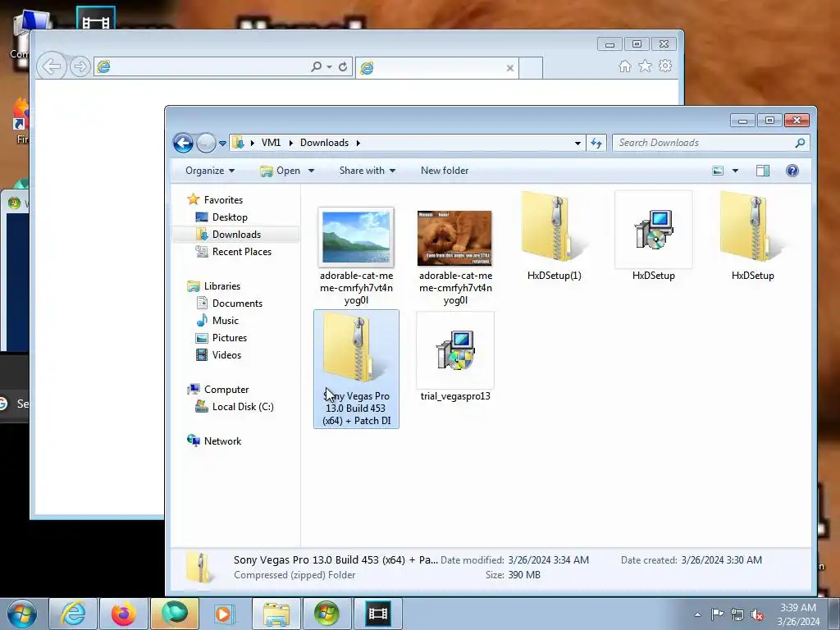Open the view options dropdown arrow
The image size is (840, 630).
click(735, 171)
